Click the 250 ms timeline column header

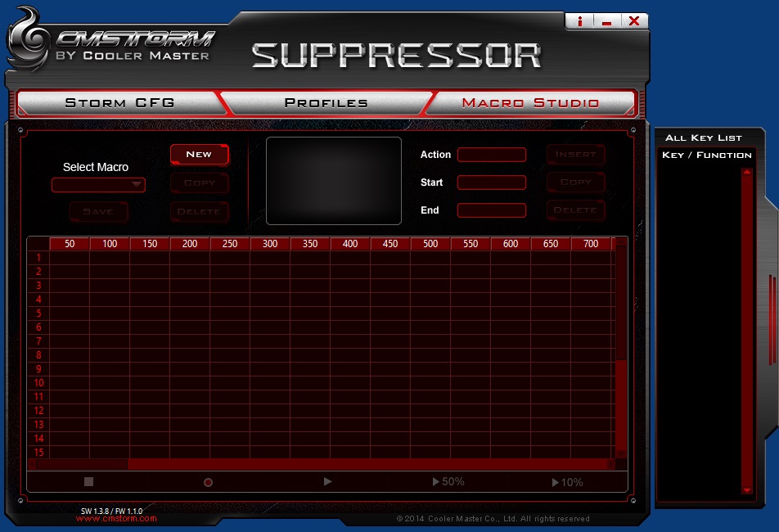pos(230,244)
